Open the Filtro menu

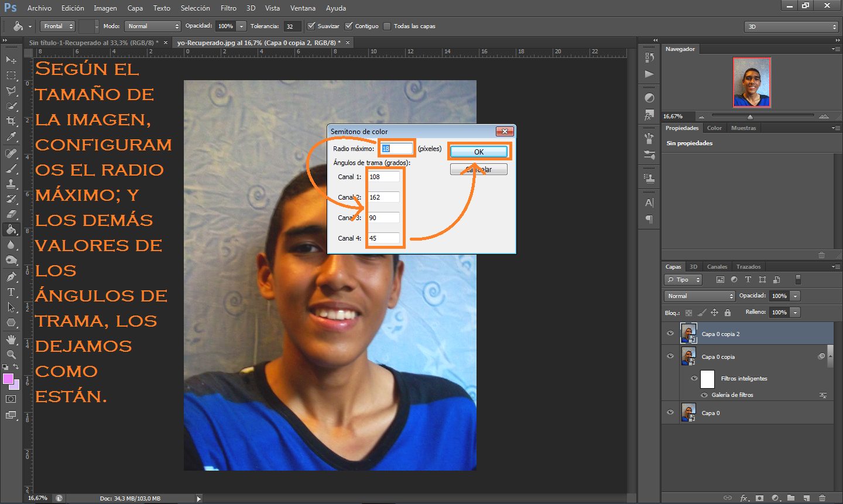click(228, 8)
